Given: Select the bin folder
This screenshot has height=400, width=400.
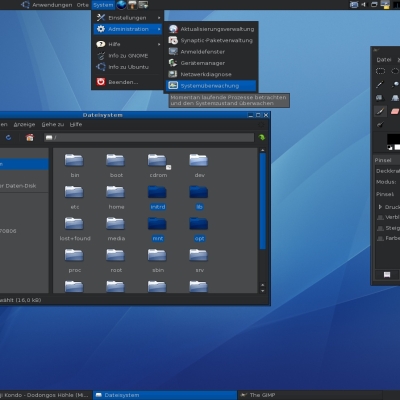Looking at the screenshot, I should pos(74,165).
